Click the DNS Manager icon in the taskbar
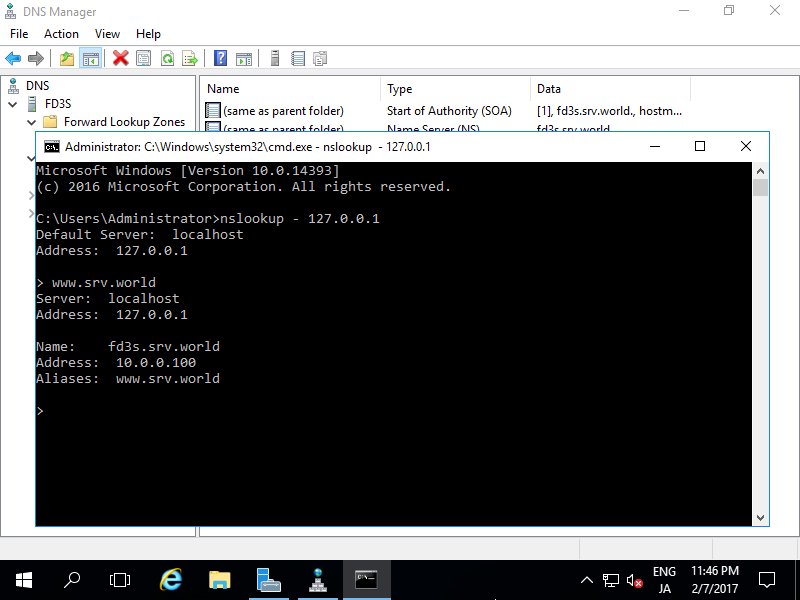 point(318,580)
